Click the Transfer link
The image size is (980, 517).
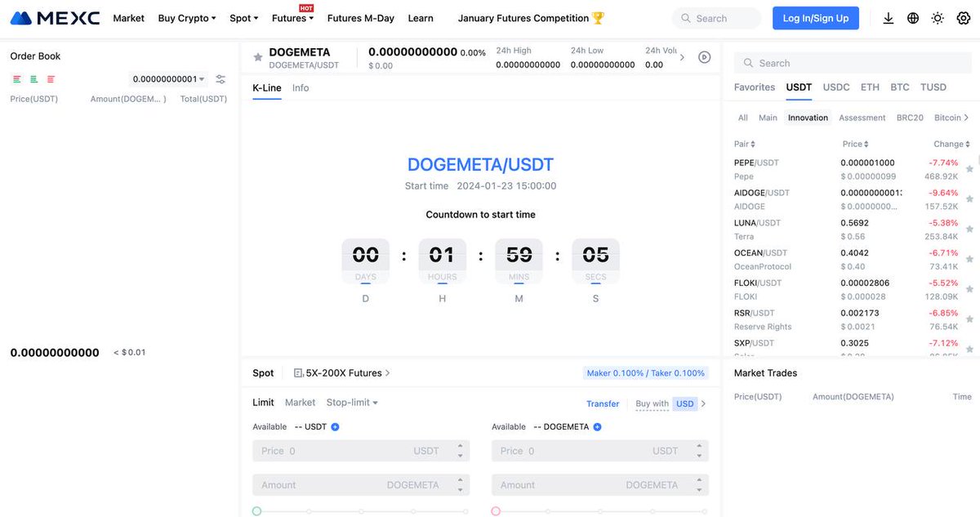[603, 403]
